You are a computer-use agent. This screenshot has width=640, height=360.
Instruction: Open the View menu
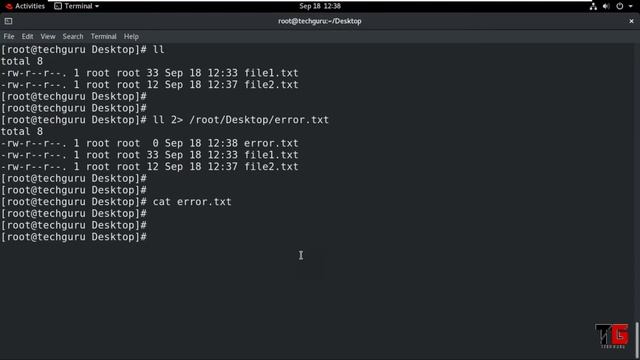(x=48, y=36)
